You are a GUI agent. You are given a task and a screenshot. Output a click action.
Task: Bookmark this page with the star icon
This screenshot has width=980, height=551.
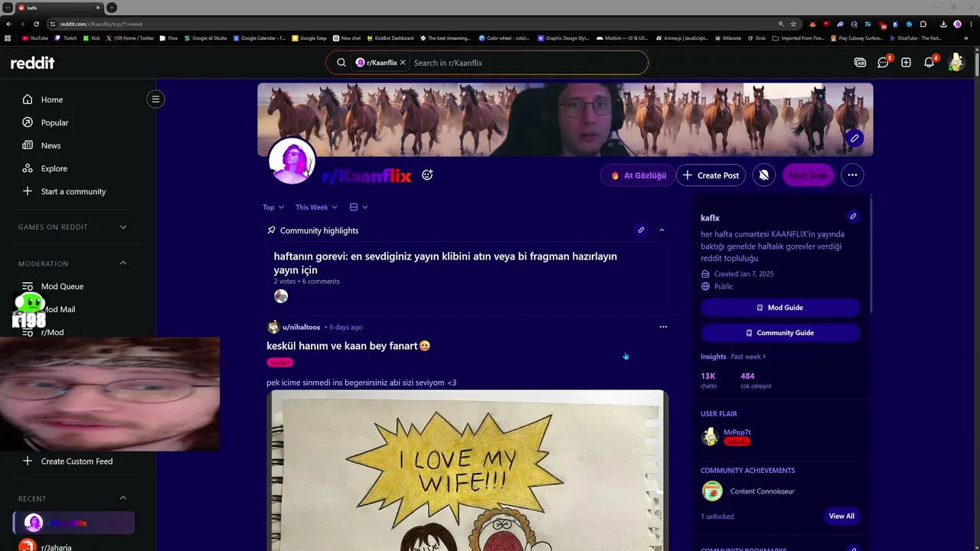tap(794, 24)
